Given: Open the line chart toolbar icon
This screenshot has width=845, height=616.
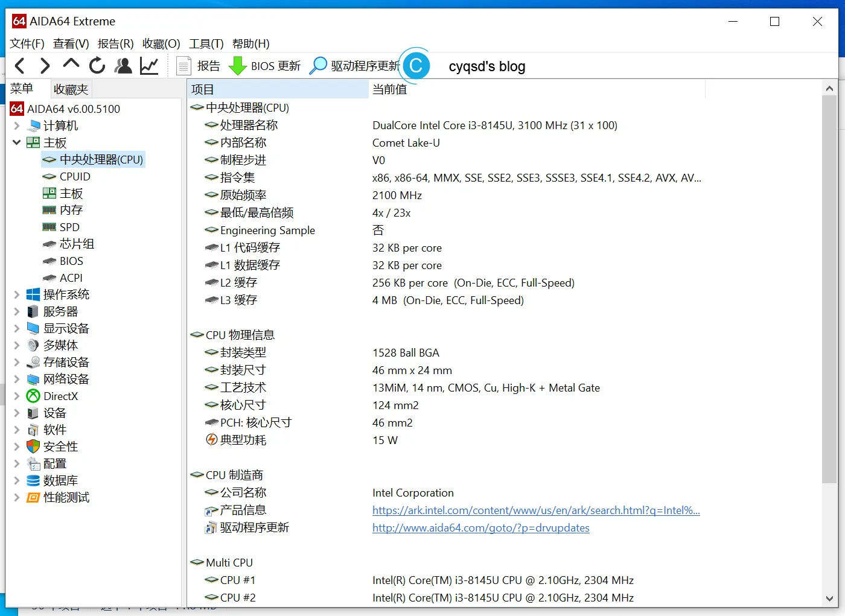Looking at the screenshot, I should tap(149, 66).
